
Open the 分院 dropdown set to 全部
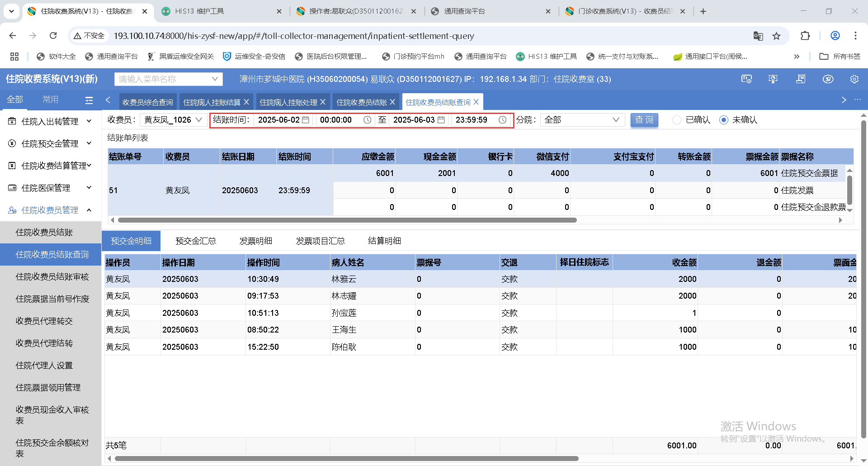[582, 120]
